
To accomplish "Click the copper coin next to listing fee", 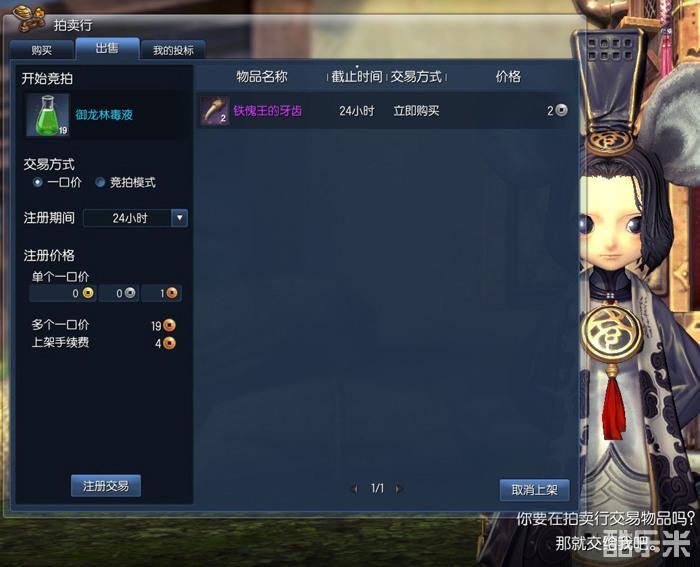I will pyautogui.click(x=169, y=343).
